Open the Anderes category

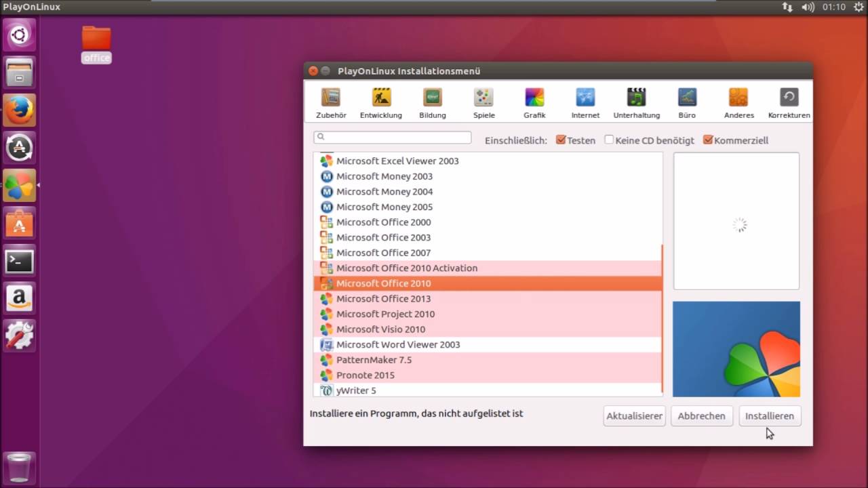click(738, 102)
